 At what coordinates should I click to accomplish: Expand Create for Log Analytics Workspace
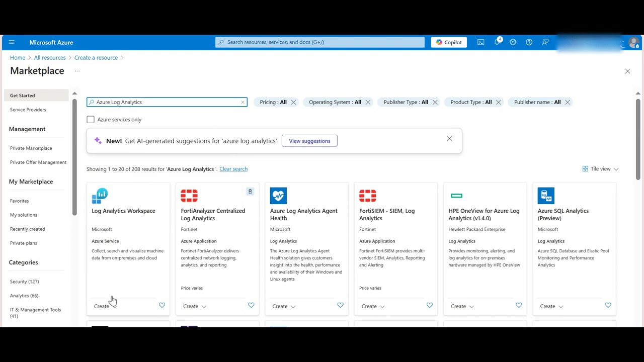coord(105,306)
